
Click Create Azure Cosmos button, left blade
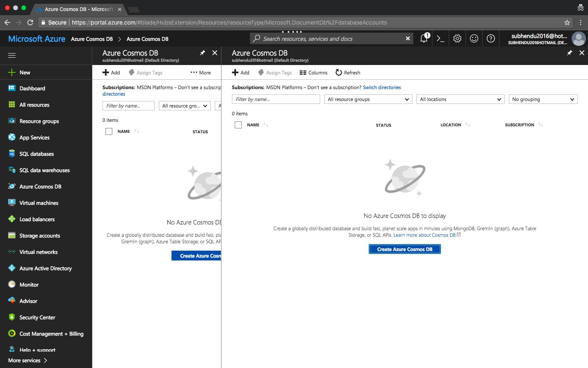coord(196,256)
